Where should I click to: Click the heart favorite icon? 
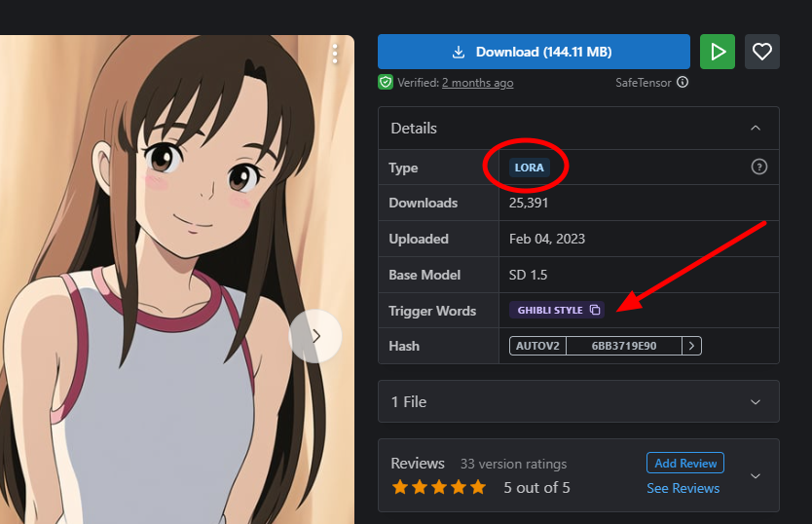click(x=761, y=52)
